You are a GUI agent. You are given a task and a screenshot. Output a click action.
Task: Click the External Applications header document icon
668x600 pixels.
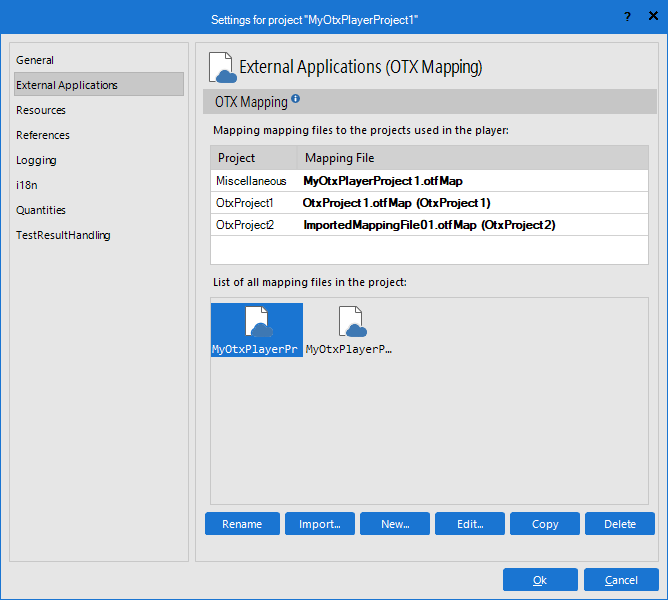tap(222, 67)
